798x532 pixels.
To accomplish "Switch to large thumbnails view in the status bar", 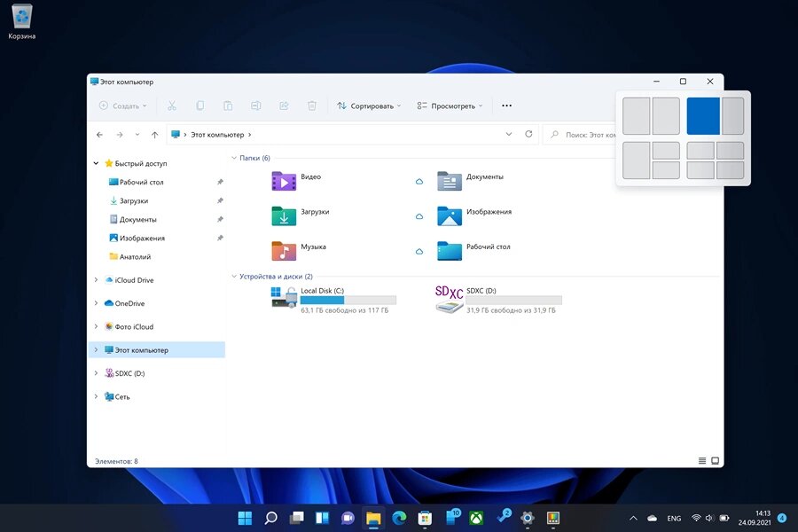I will (x=715, y=460).
